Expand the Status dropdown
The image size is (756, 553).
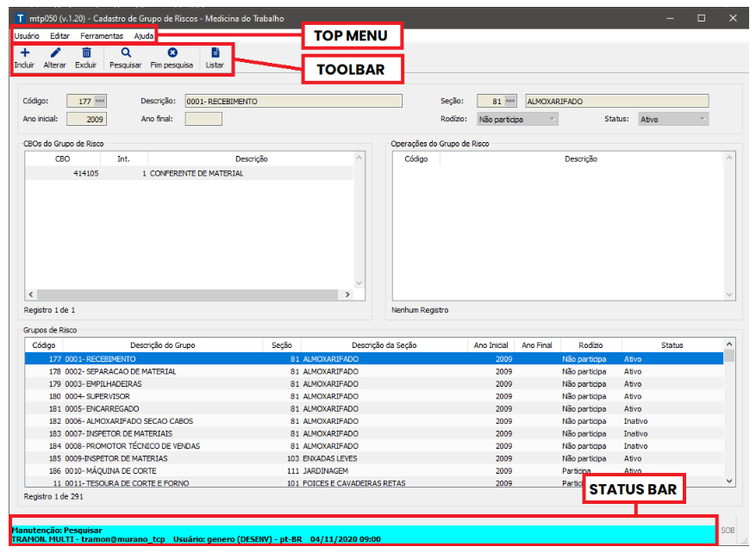[703, 120]
